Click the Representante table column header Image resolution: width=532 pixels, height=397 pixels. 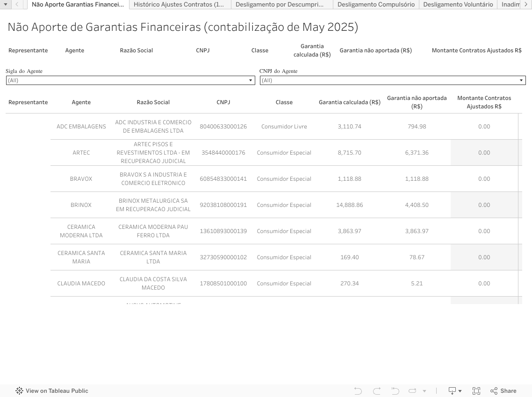[x=28, y=102]
